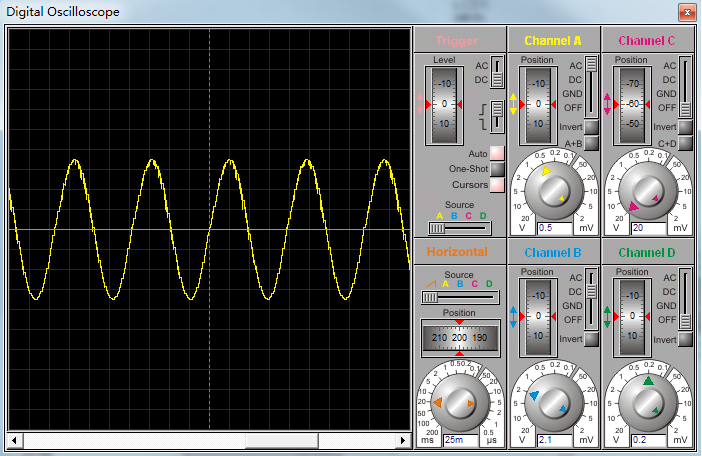Toggle the Channel A Invert button
Viewport: 702px width, 456px height.
tap(592, 127)
